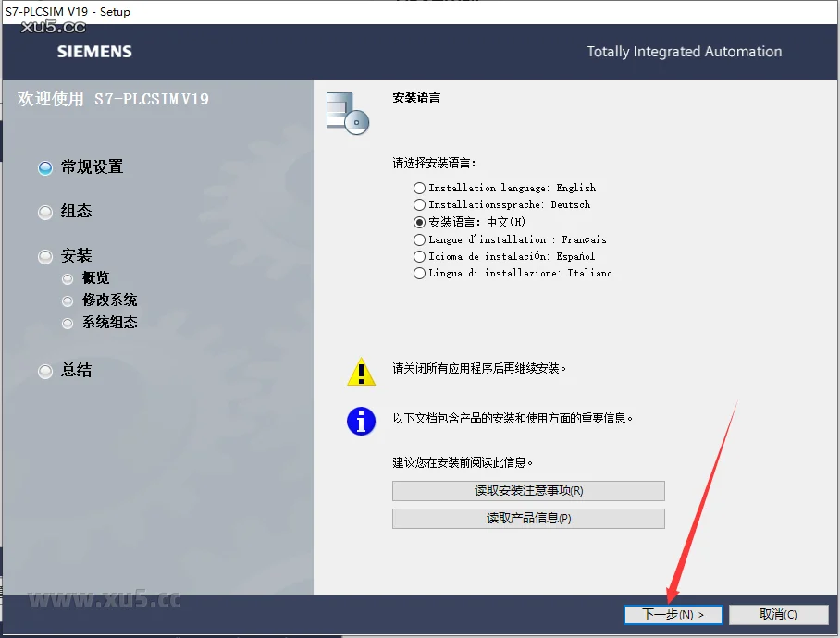The height and width of the screenshot is (638, 840).
Task: Click the 安装 step indicator circle
Action: click(x=44, y=255)
